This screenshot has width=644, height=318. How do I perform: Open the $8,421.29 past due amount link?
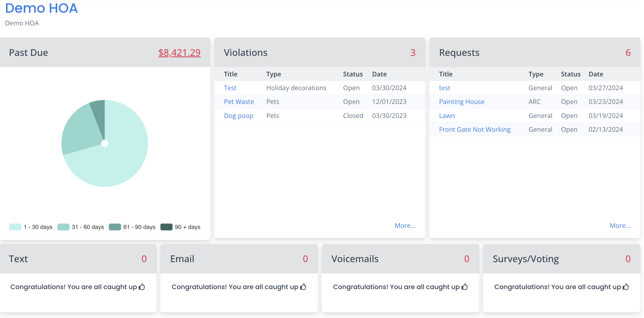pos(179,53)
